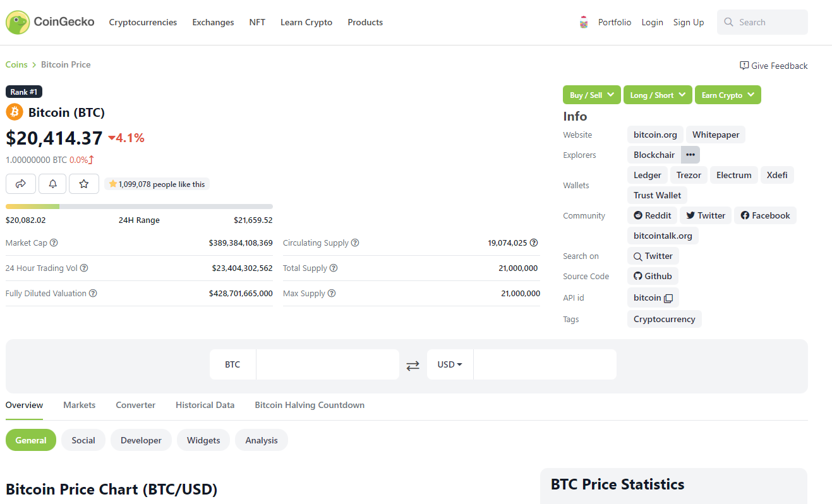Open the Twitter community link
Screen dimensions: 832x504
coord(706,215)
